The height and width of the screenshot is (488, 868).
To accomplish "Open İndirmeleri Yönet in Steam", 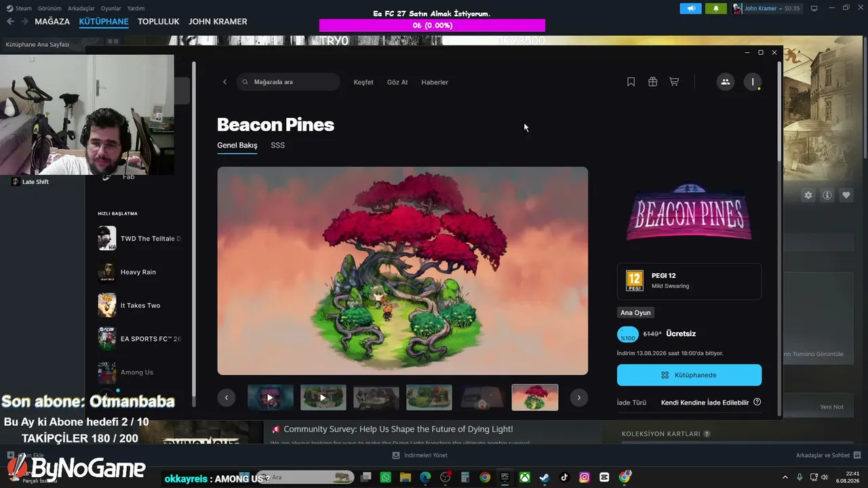I will pyautogui.click(x=420, y=455).
